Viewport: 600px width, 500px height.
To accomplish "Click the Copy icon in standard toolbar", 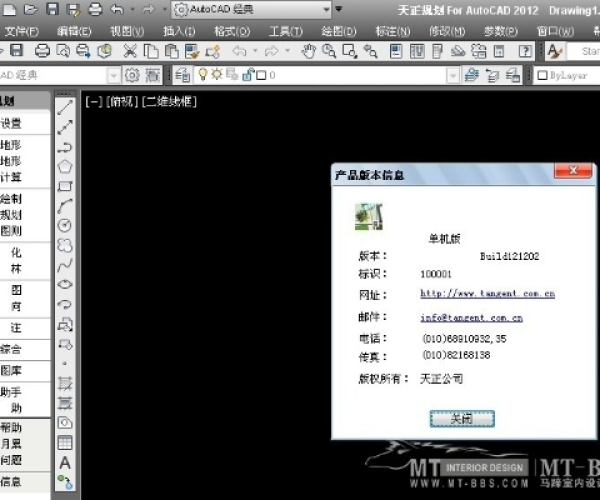I will pos(151,51).
